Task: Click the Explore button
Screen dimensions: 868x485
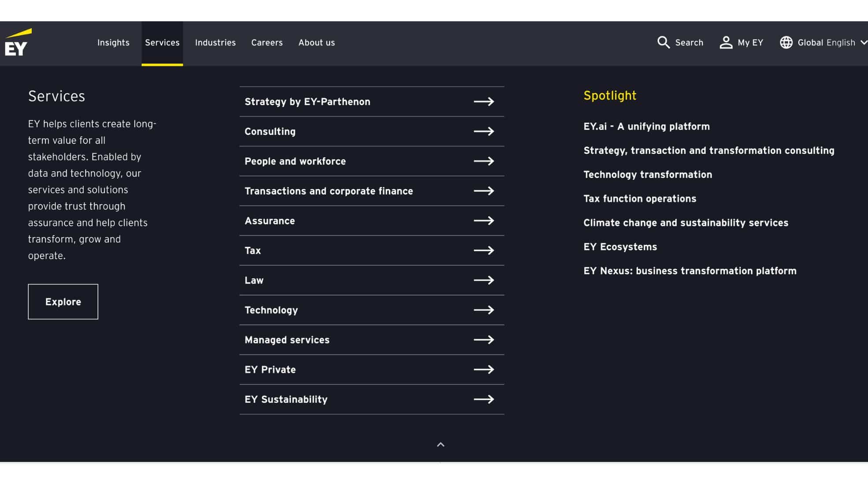Action: (63, 302)
